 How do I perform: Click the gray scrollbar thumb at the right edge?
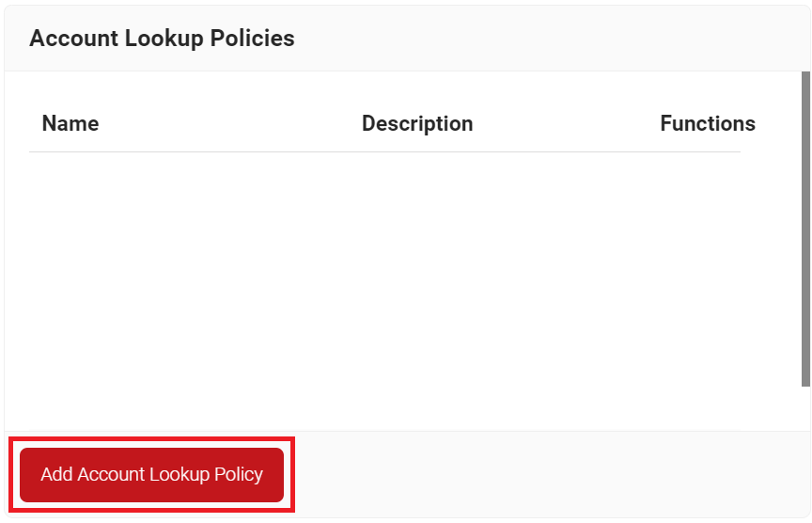pyautogui.click(x=805, y=229)
